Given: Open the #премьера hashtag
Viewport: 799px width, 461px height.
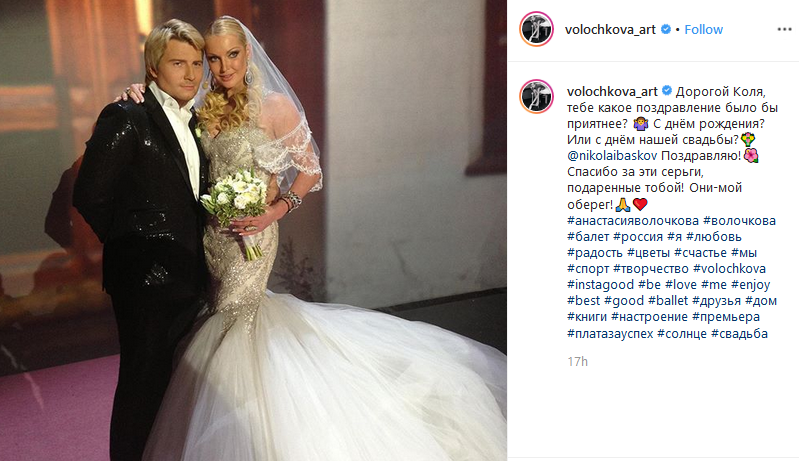Looking at the screenshot, I should point(726,317).
